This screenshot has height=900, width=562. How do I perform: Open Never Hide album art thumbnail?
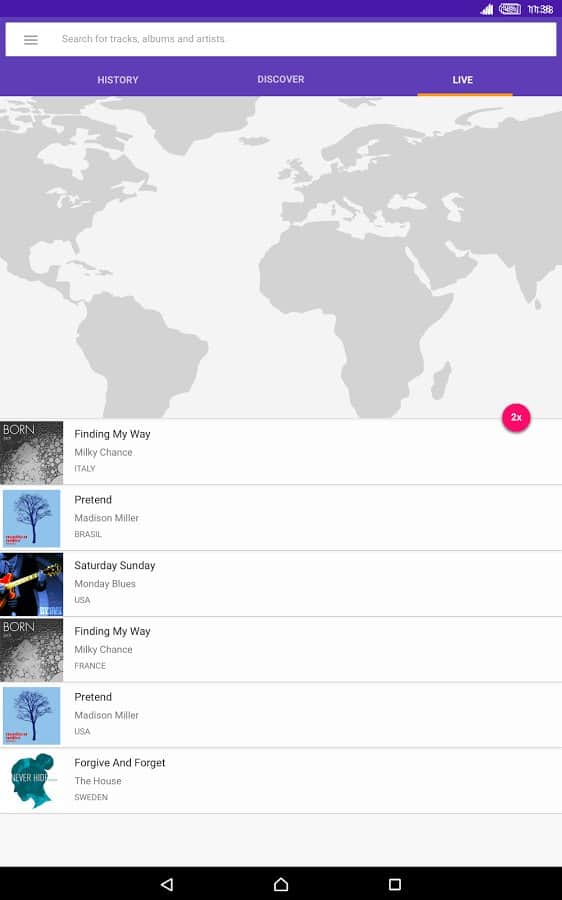pos(32,781)
